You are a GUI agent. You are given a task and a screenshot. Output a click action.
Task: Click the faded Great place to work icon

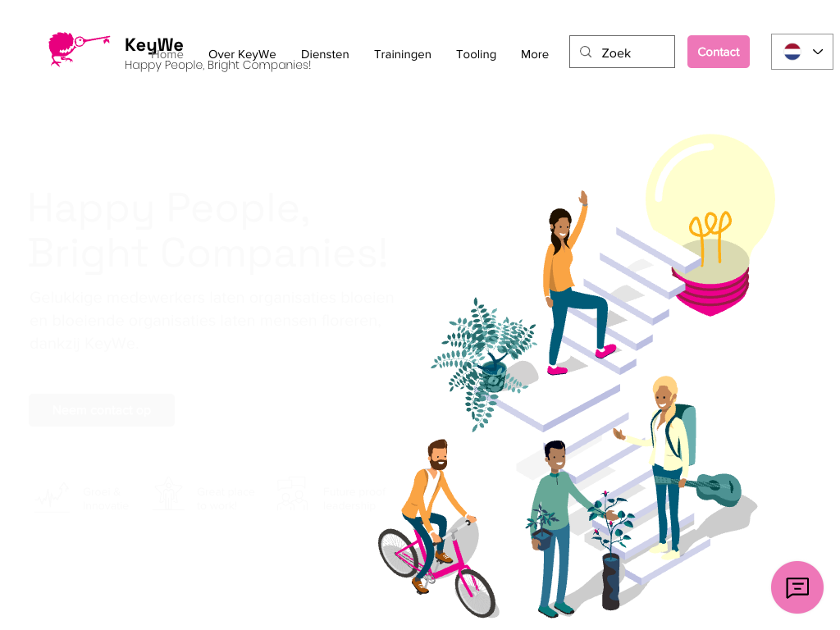[x=168, y=495]
